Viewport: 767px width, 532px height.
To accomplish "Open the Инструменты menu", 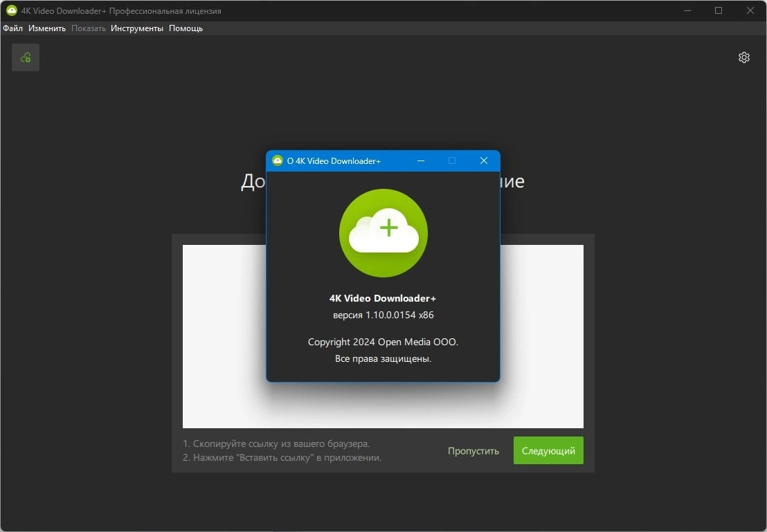I will 137,28.
